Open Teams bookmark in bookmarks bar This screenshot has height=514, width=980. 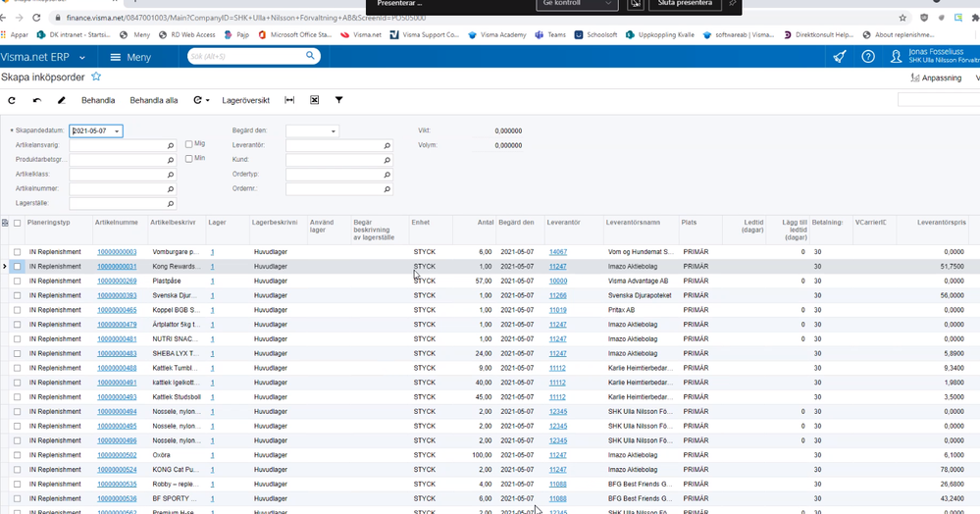(x=550, y=35)
